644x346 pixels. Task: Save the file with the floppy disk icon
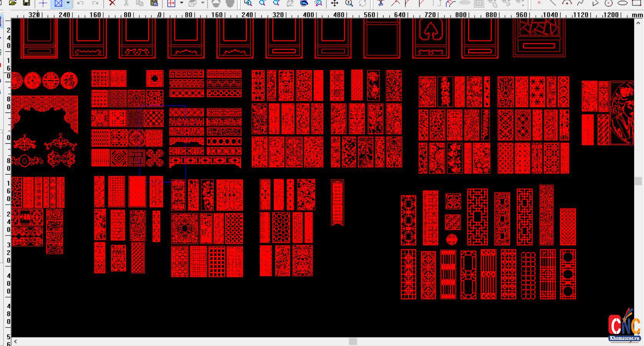27,3
